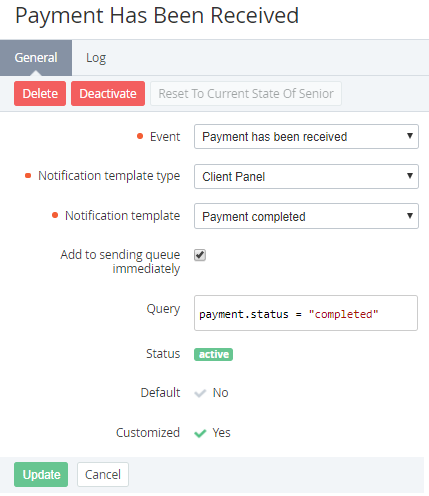Click the green active status badge
The height and width of the screenshot is (496, 429).
coord(213,354)
